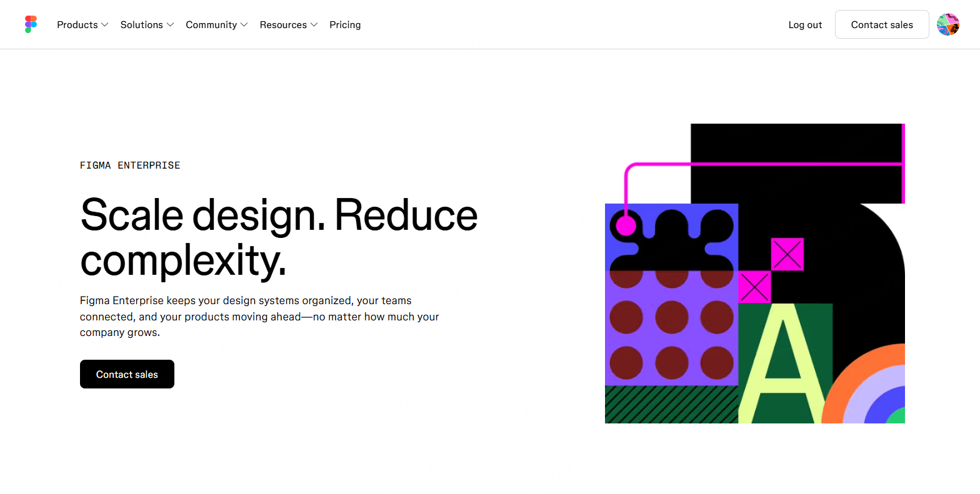This screenshot has height=494, width=980.
Task: Expand the Products dropdown menu
Action: 82,25
